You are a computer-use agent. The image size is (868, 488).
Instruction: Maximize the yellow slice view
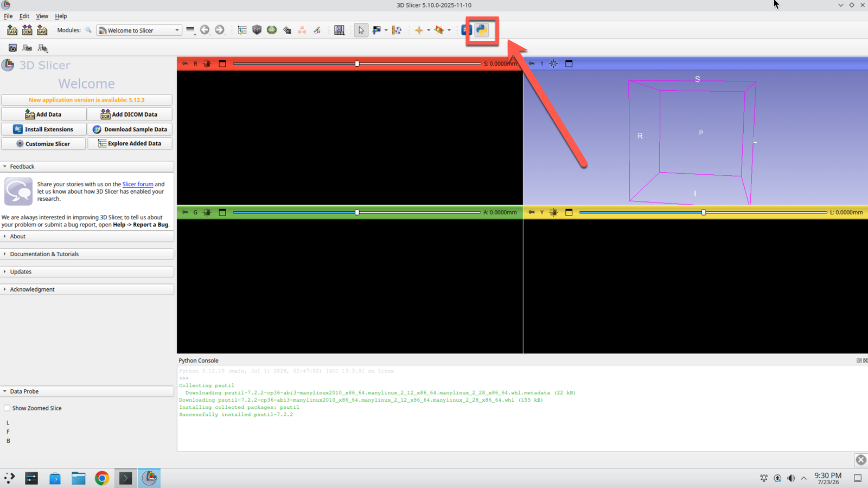click(x=569, y=212)
